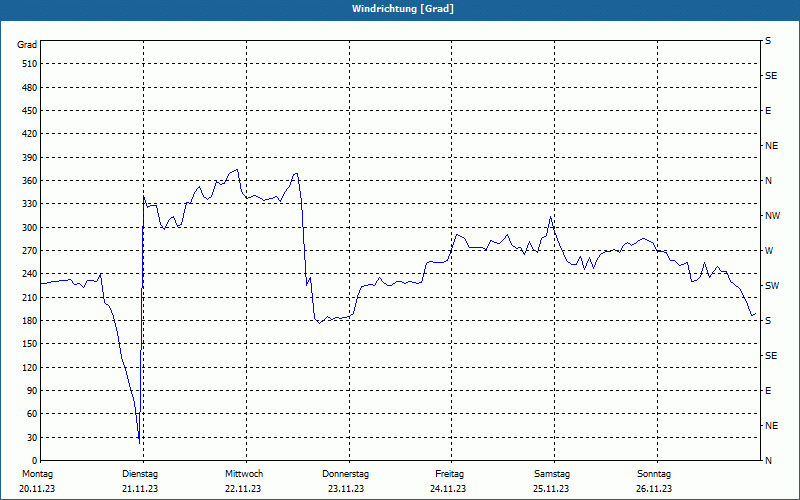
Task: Click the date '22.11.23'
Action: point(243,489)
